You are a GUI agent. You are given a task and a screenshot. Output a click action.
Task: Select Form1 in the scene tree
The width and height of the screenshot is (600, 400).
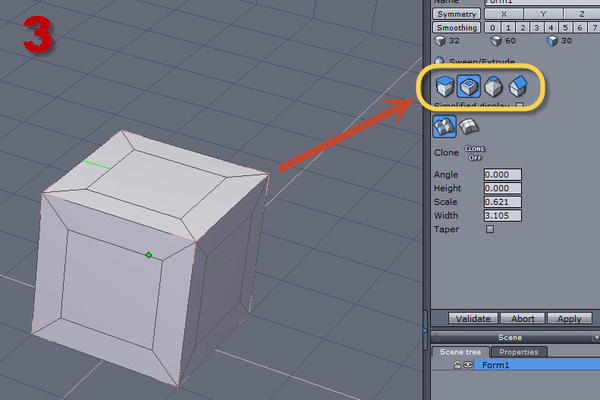(537, 365)
